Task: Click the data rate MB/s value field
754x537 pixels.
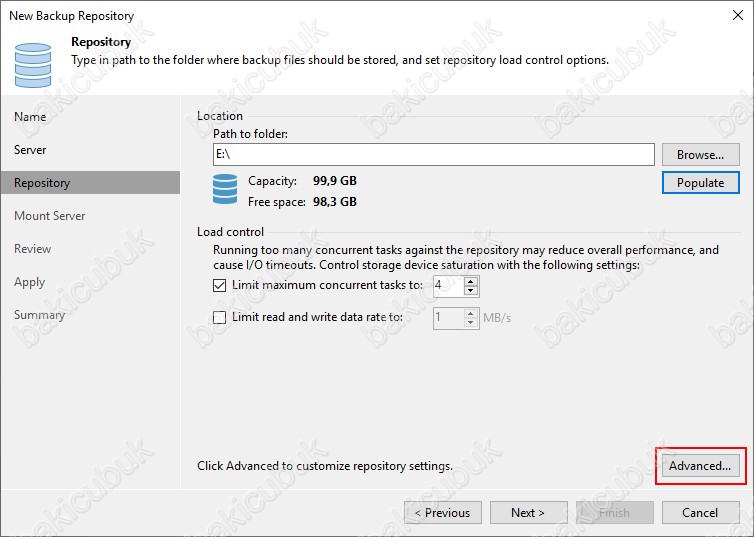Action: coord(449,318)
